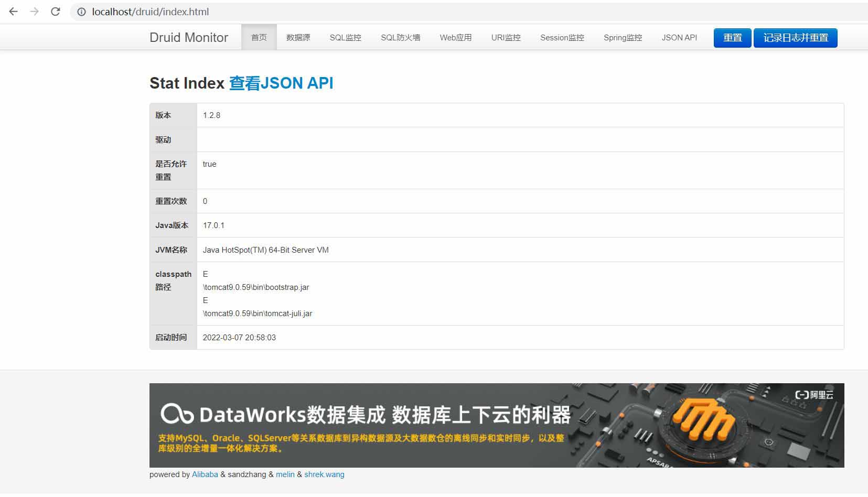868x497 pixels.
Task: Click the tomcat-juli.jar classpath entry
Action: (258, 314)
